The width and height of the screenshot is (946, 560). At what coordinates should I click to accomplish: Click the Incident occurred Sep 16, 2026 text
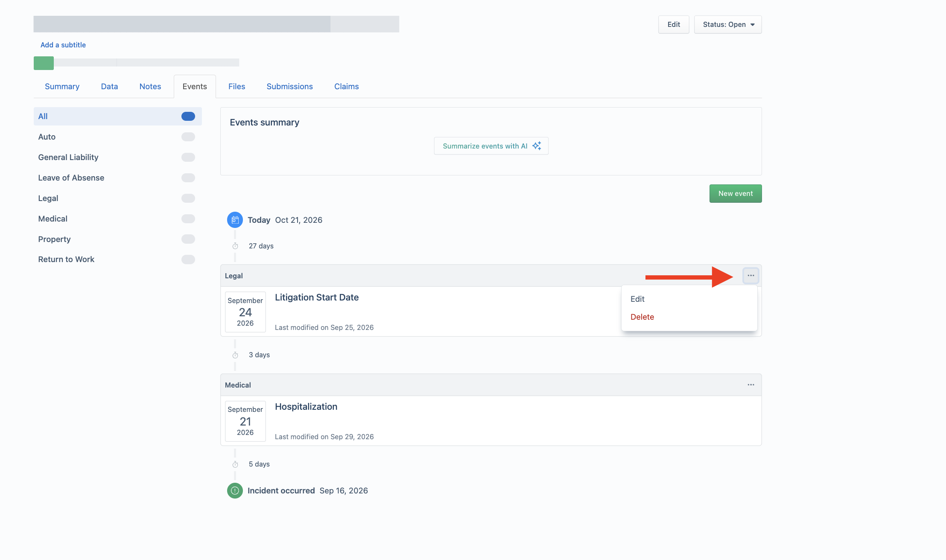[308, 491]
